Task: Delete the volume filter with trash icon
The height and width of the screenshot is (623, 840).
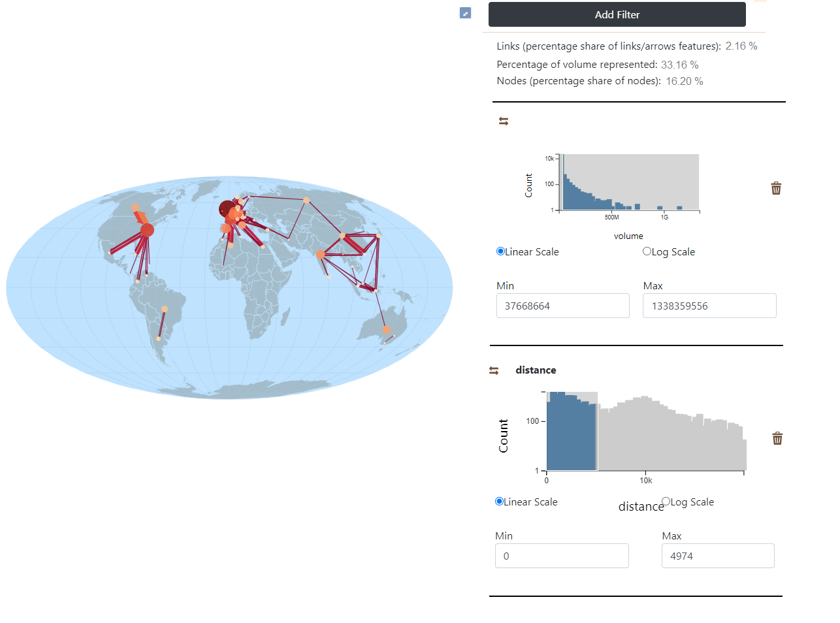Action: (776, 188)
